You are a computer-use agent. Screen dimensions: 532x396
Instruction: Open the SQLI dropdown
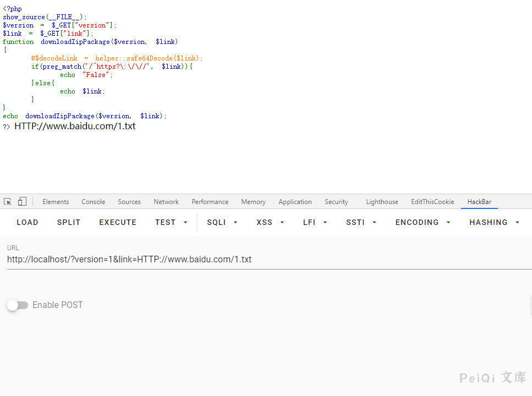222,222
